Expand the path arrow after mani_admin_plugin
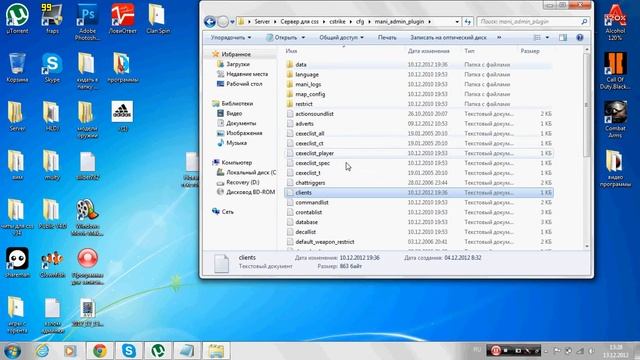The height and width of the screenshot is (360, 640). 429,22
